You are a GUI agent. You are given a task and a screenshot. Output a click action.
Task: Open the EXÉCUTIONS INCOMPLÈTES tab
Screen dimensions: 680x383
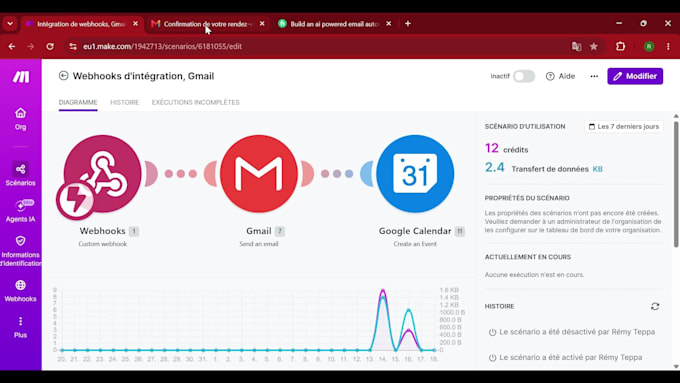[196, 102]
